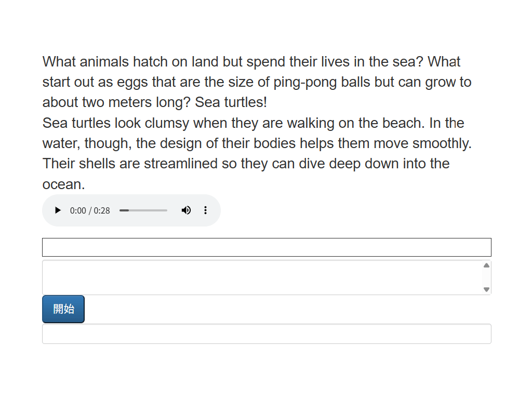Click inside the multi-line textarea
The image size is (532, 399).
[260, 277]
